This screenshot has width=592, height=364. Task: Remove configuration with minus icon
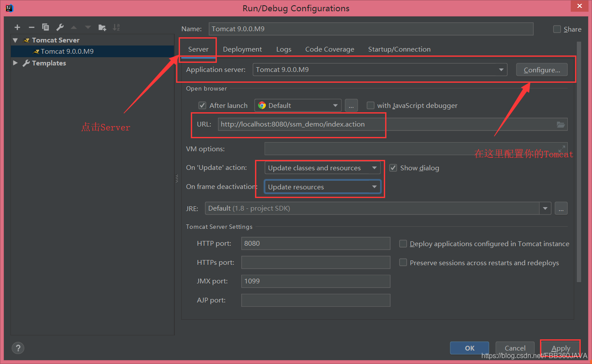31,27
